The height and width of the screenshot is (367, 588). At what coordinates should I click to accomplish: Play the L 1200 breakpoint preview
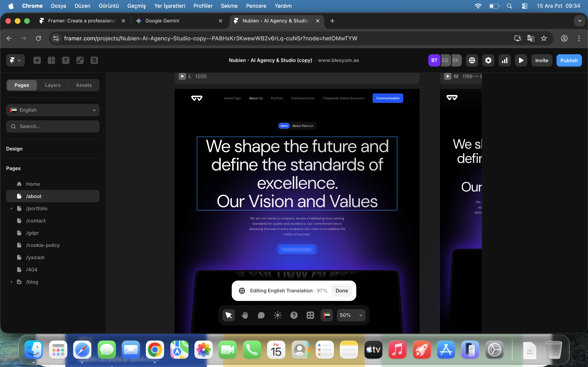coord(182,76)
